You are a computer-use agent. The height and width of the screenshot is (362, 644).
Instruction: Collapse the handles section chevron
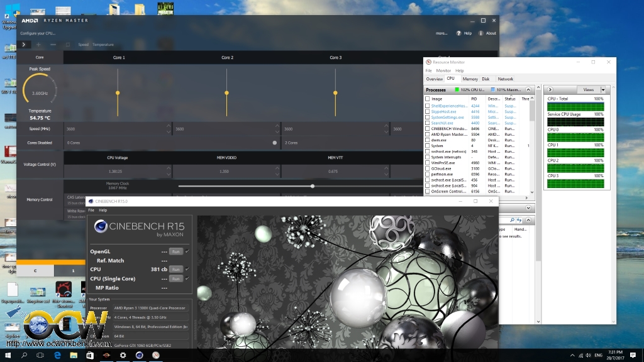click(528, 220)
